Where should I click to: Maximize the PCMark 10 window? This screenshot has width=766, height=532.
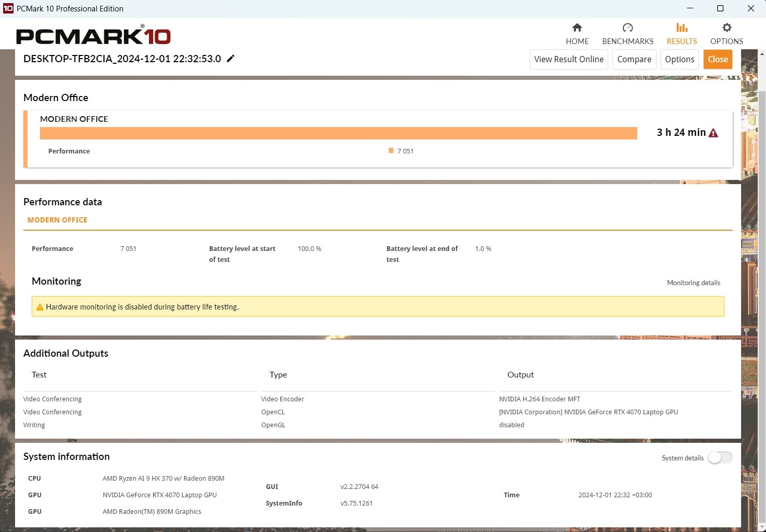point(720,8)
